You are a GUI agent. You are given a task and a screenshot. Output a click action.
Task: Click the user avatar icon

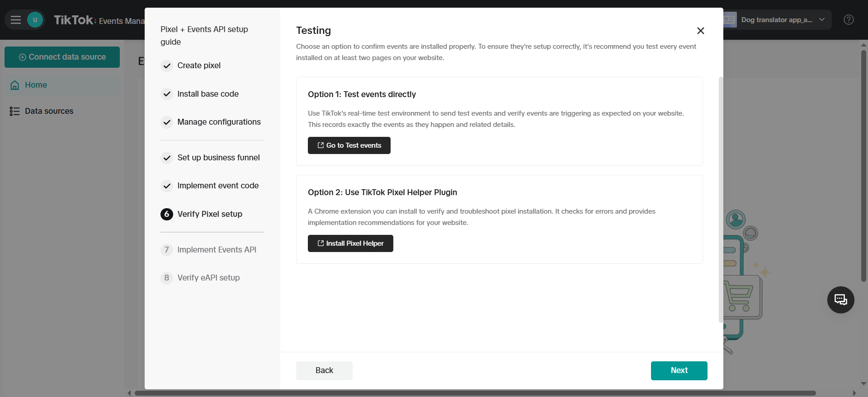coord(35,20)
